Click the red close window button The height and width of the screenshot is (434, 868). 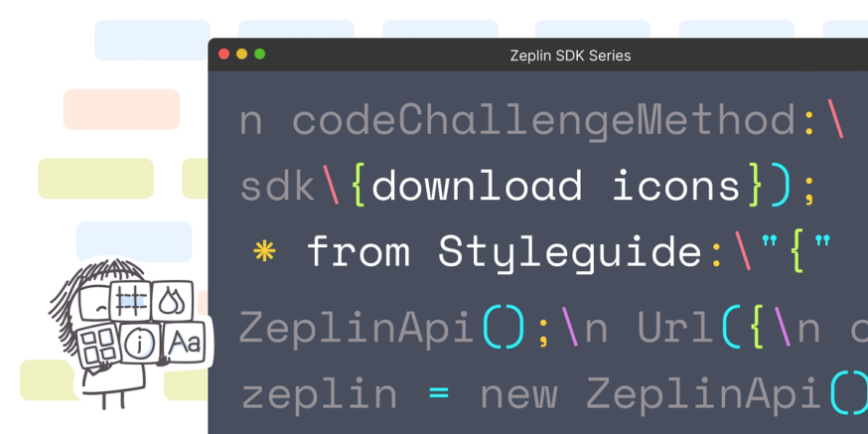[224, 55]
